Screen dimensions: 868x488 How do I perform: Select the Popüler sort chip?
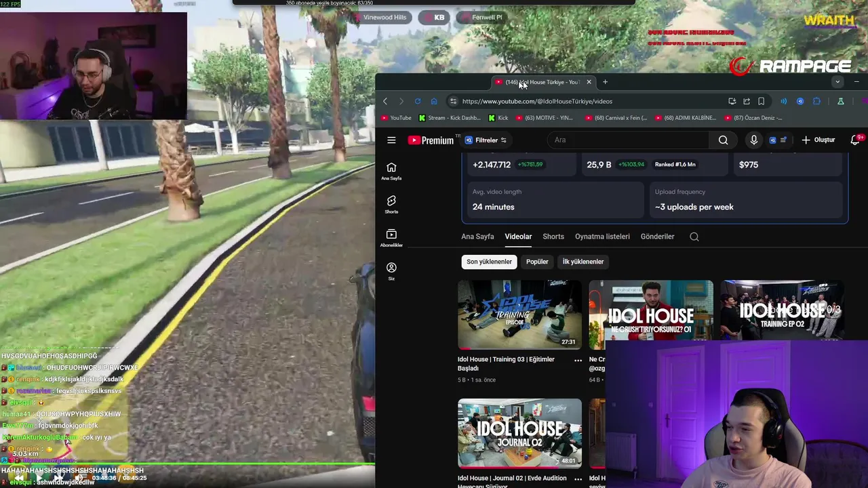[x=537, y=262]
